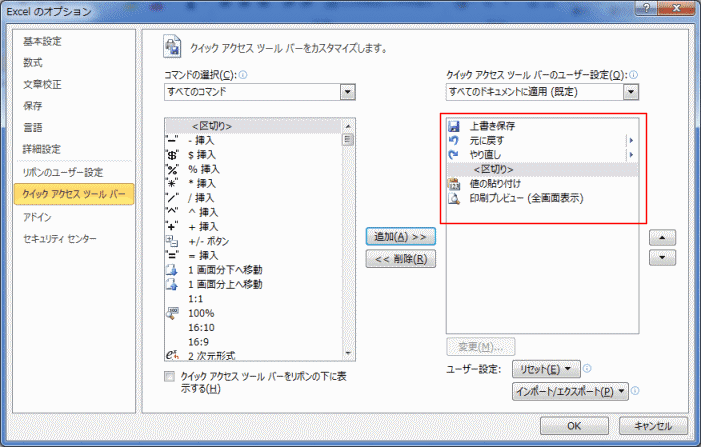Click the 2 次元形式 icon
This screenshot has height=447, width=701.
coord(172,355)
